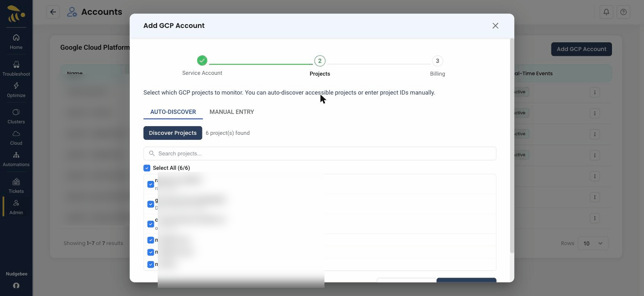Viewport: 644px width, 296px height.
Task: Click the Service Account step label
Action: click(202, 73)
